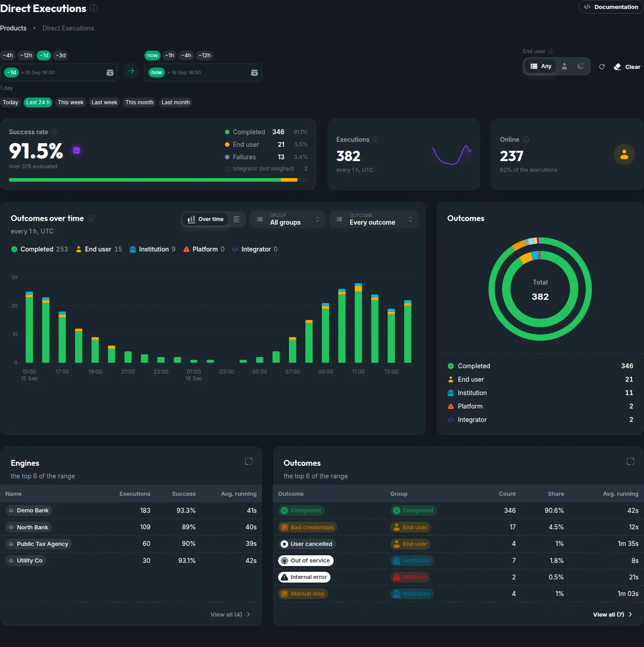644x647 pixels.
Task: Clear all filters with Clear button
Action: (627, 67)
